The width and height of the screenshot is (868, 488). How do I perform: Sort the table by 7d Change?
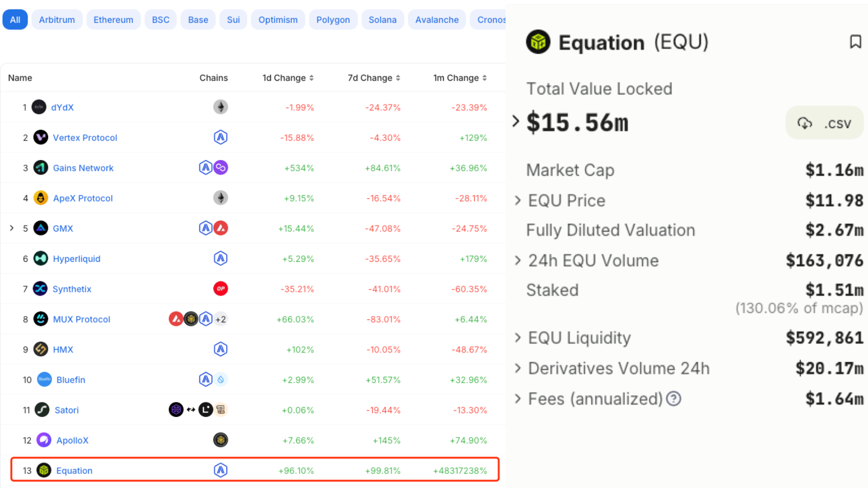(x=374, y=78)
